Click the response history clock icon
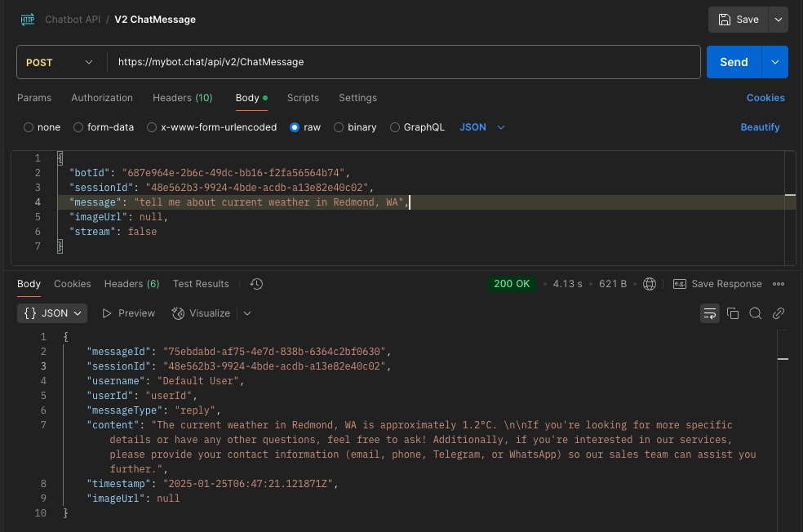The image size is (803, 532). tap(256, 284)
